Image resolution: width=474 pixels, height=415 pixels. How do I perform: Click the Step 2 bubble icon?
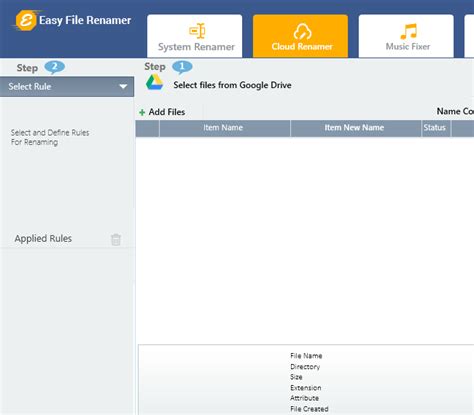tap(54, 67)
